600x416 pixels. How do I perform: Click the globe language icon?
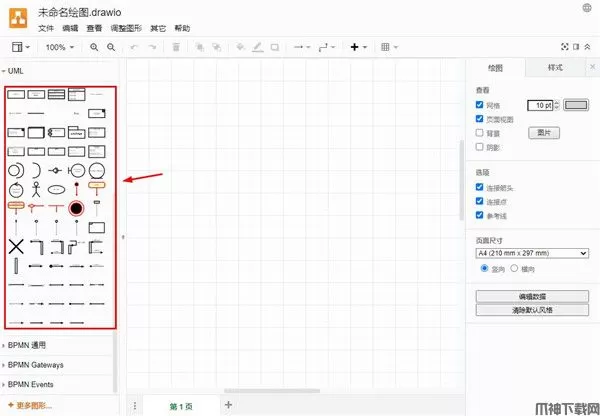click(587, 8)
